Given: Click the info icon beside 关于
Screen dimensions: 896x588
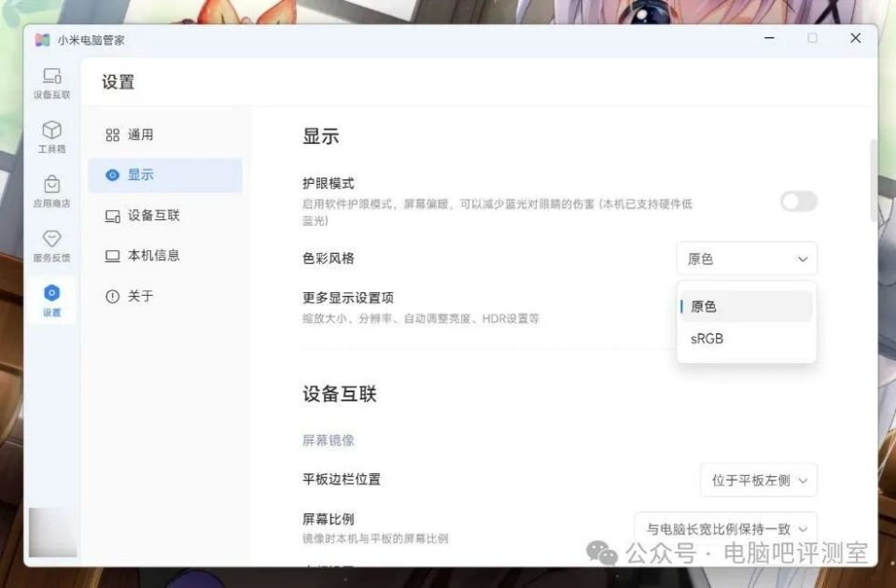Looking at the screenshot, I should (x=111, y=297).
